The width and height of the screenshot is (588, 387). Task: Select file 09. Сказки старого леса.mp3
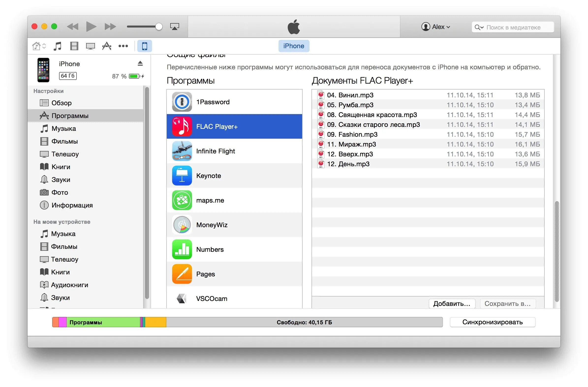[428, 124]
